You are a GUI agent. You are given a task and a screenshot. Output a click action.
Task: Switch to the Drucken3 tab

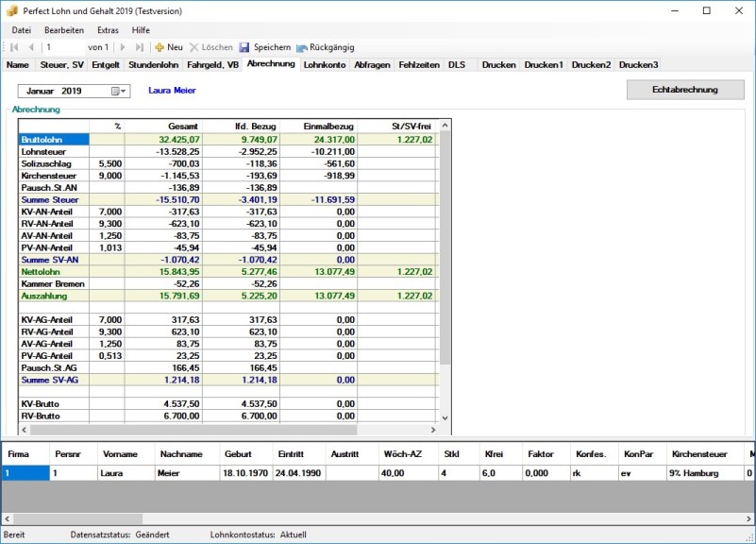click(x=638, y=64)
